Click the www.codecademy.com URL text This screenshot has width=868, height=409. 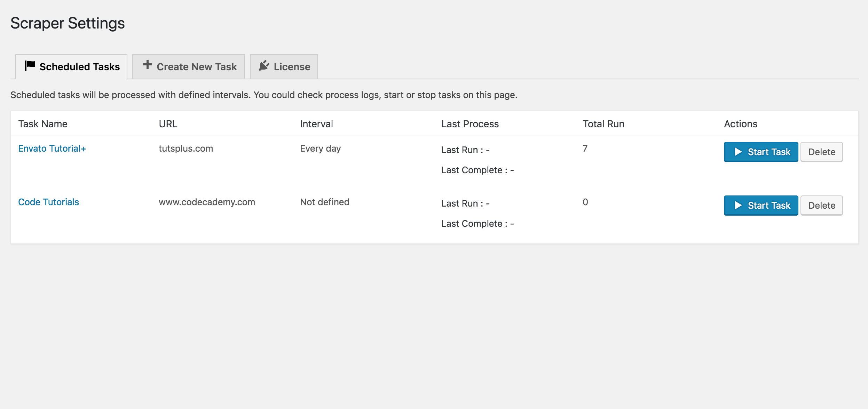(x=207, y=202)
